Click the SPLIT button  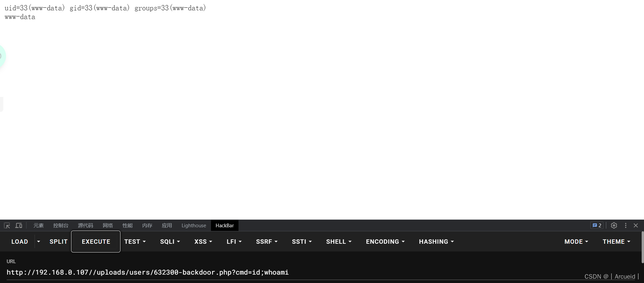[58, 242]
